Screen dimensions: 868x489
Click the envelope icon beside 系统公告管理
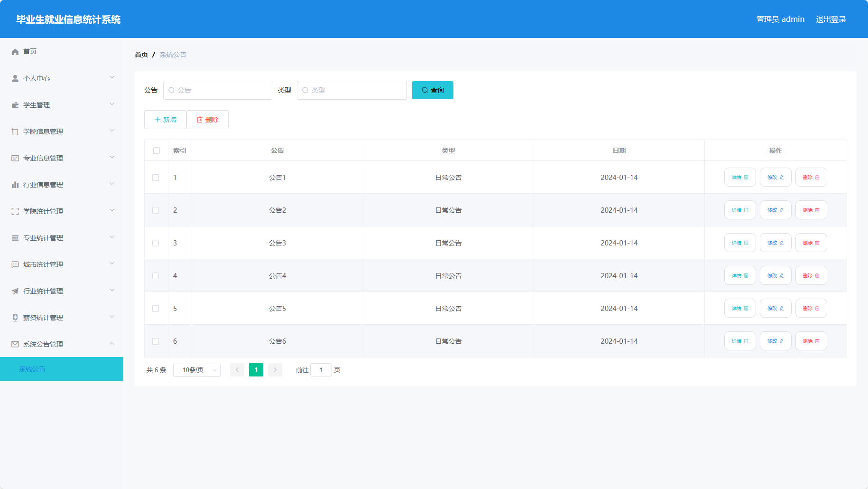click(15, 344)
